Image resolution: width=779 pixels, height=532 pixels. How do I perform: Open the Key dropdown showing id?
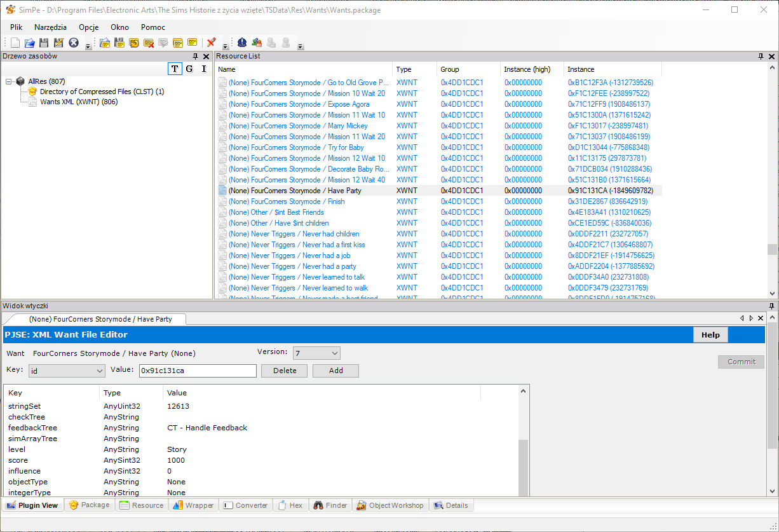[x=66, y=371]
